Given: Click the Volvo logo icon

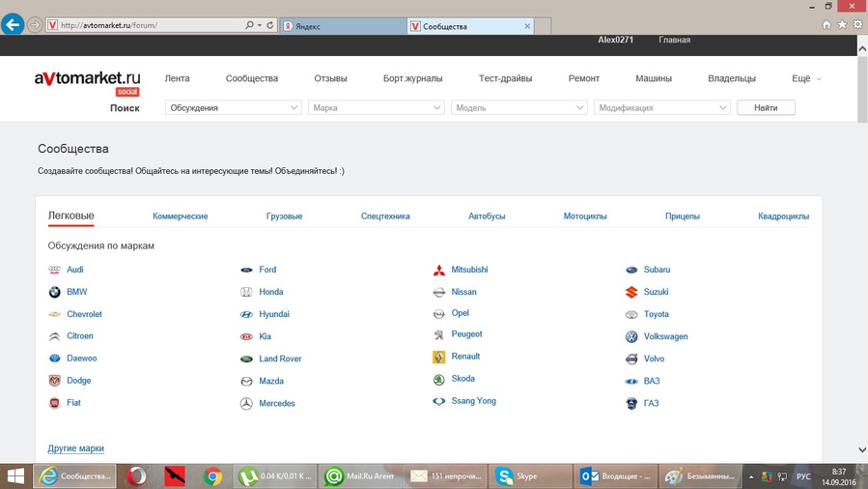Looking at the screenshot, I should 631,359.
